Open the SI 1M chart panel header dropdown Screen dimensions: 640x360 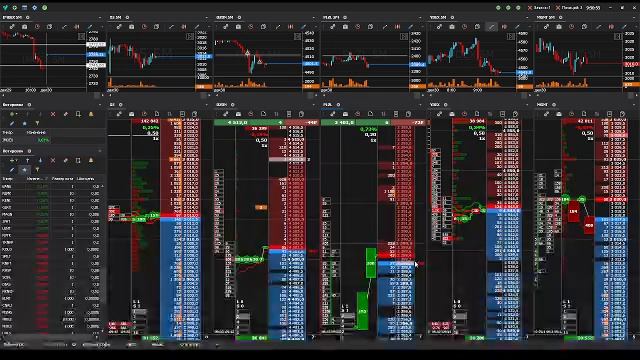207,18
